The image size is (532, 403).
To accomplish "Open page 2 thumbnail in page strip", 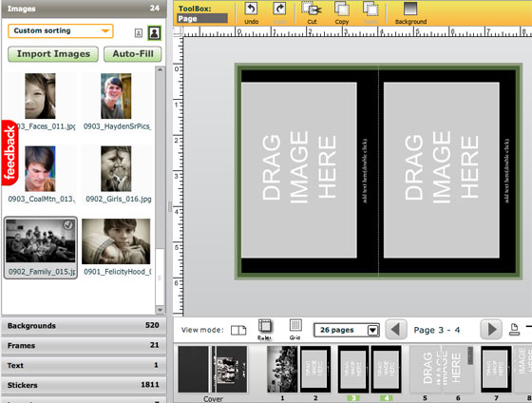I will [315, 370].
